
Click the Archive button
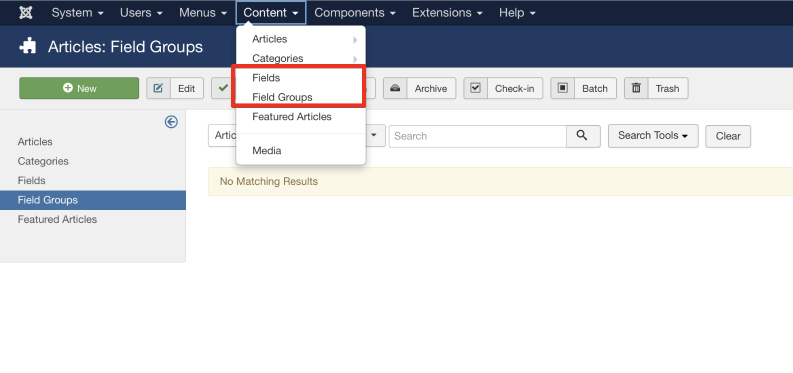(x=419, y=88)
